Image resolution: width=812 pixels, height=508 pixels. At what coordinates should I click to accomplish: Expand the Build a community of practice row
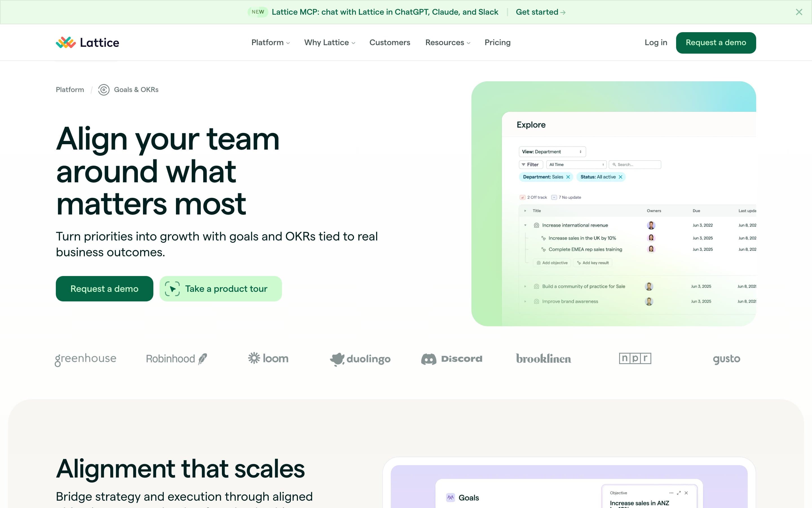pyautogui.click(x=525, y=286)
